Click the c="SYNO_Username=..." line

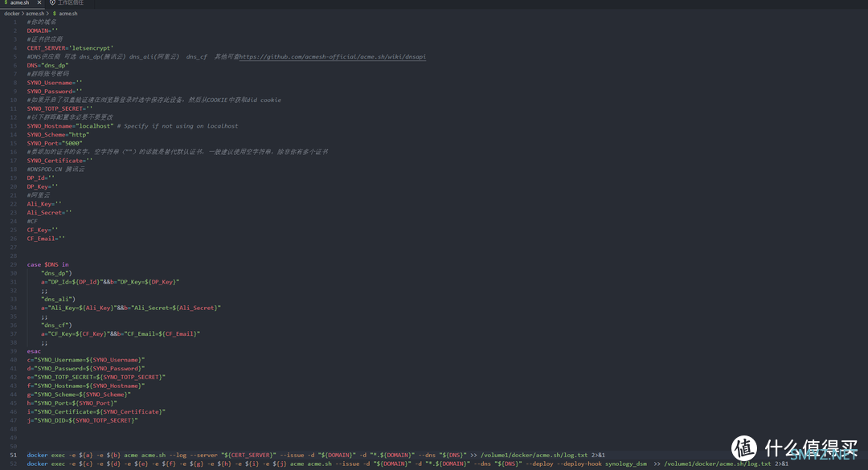pos(86,360)
